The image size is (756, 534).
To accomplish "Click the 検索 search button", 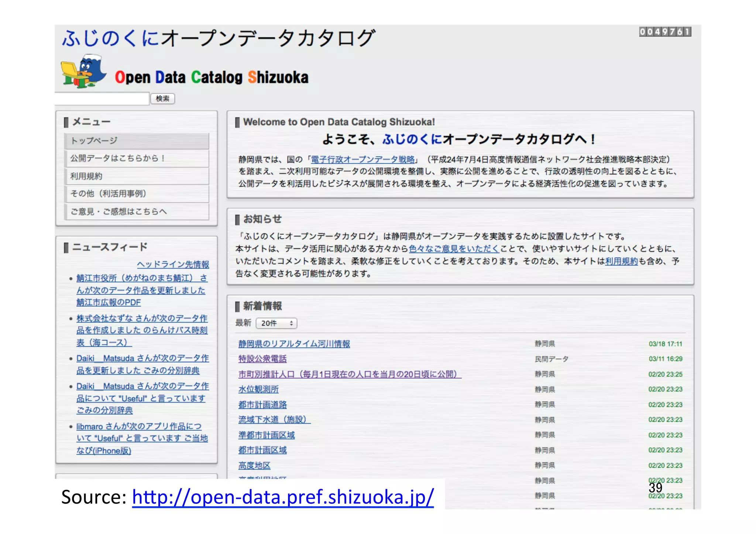I will click(x=162, y=99).
